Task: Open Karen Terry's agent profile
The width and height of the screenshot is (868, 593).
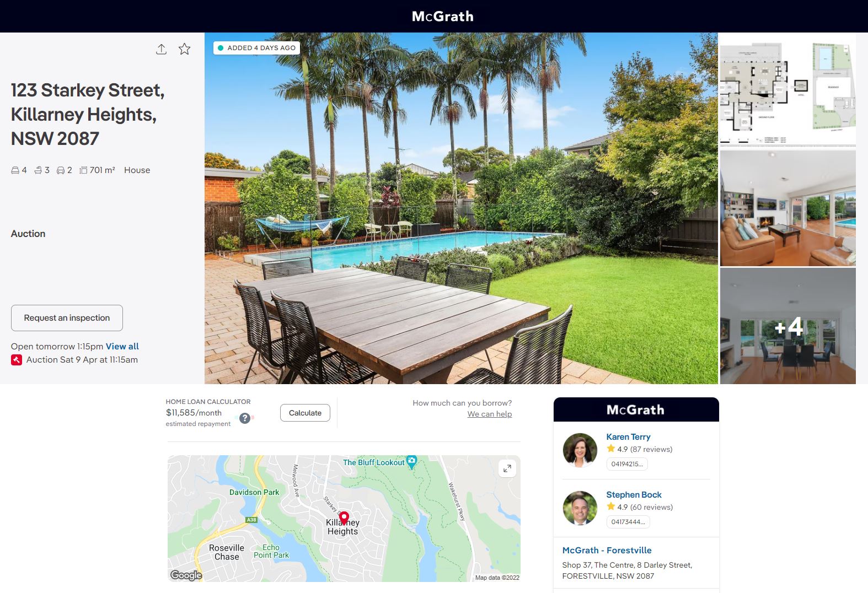Action: (628, 436)
